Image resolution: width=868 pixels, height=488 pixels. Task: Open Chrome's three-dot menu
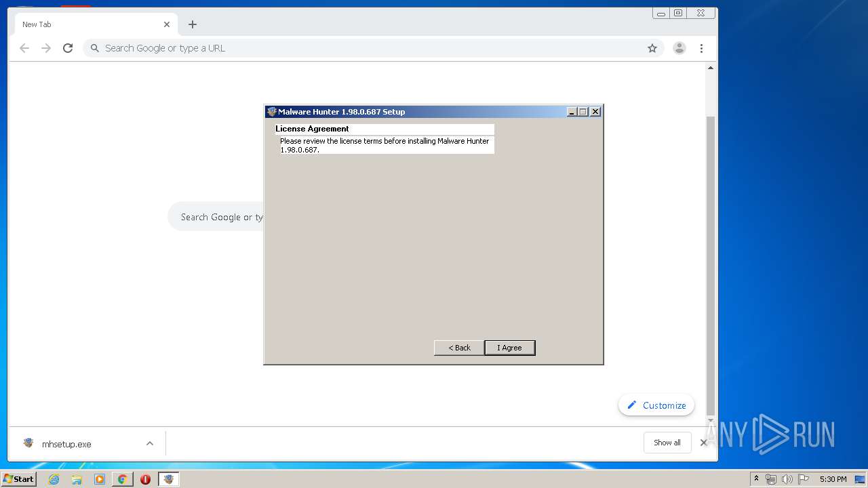(x=701, y=48)
